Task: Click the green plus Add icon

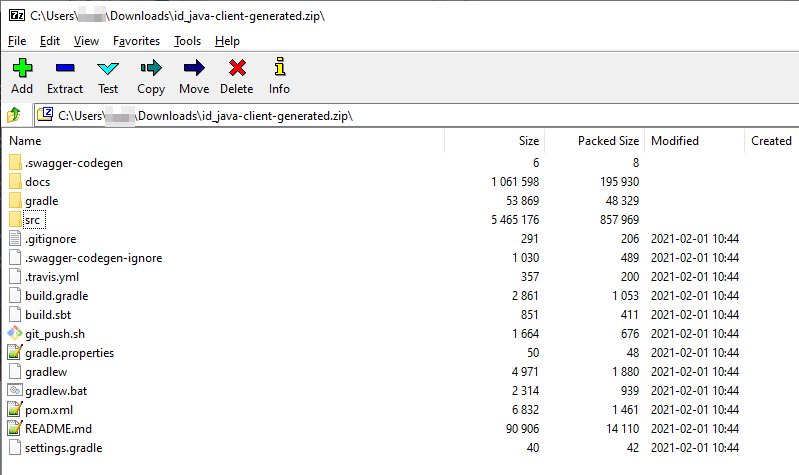Action: (x=22, y=69)
